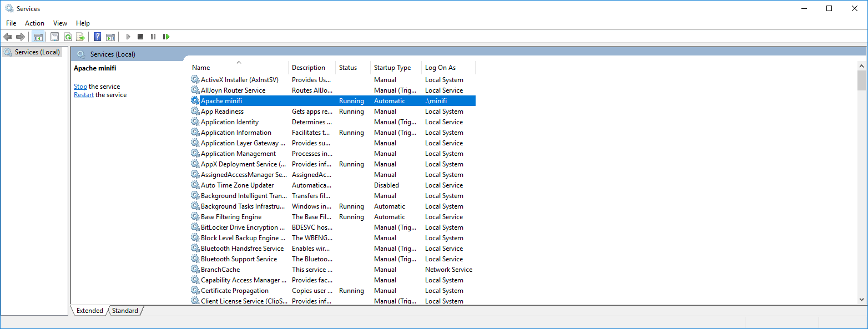Click the Back arrow in toolbar
This screenshot has width=868, height=329.
8,37
